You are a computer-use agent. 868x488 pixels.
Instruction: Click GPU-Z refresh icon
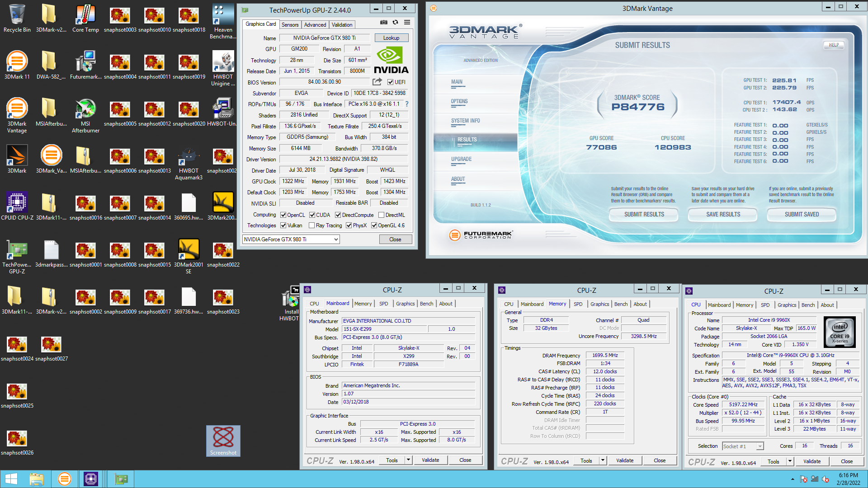(x=395, y=22)
